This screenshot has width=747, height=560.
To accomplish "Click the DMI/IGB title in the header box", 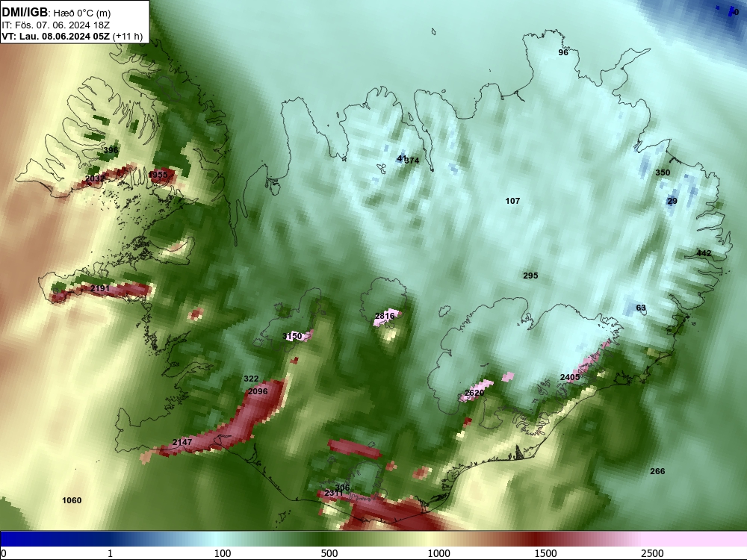I will click(25, 12).
